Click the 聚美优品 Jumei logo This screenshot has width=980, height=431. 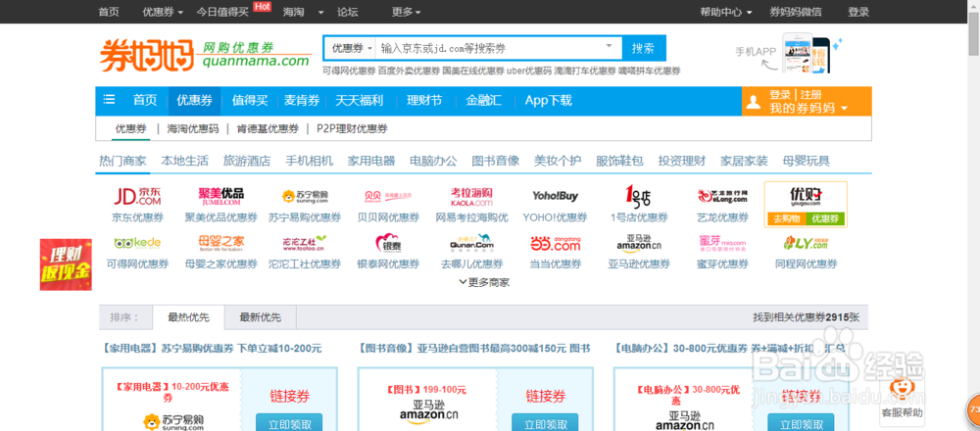click(220, 196)
